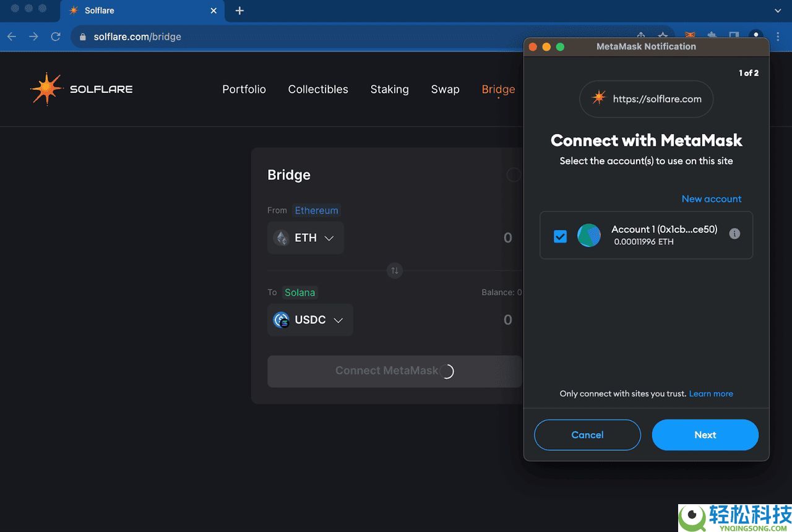Toggle the browser side panel icon
The image size is (792, 532).
click(x=734, y=36)
